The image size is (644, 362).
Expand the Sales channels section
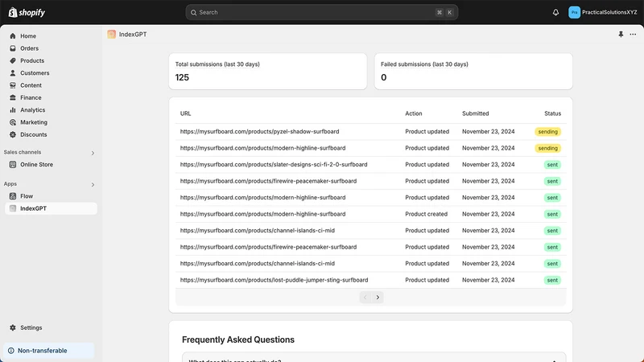pos(93,153)
